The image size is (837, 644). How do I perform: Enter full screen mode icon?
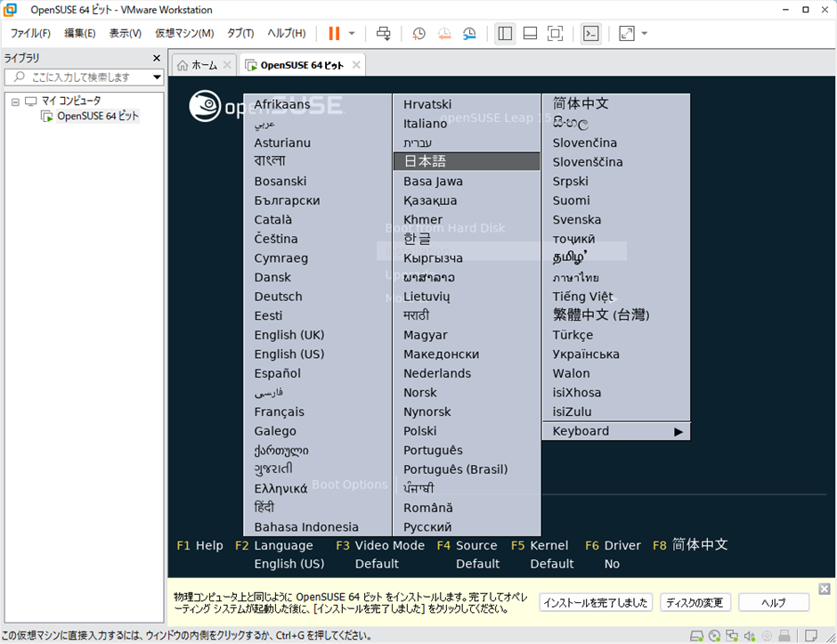[x=555, y=34]
